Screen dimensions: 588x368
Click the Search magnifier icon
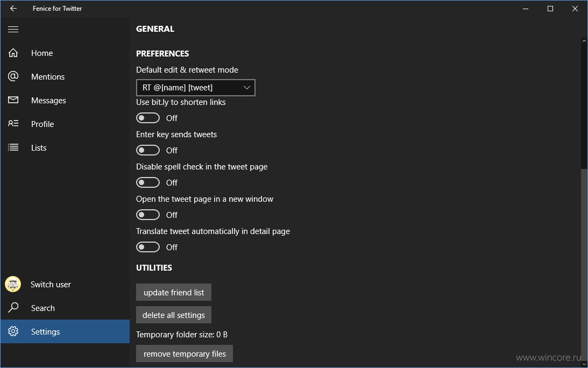pyautogui.click(x=13, y=308)
